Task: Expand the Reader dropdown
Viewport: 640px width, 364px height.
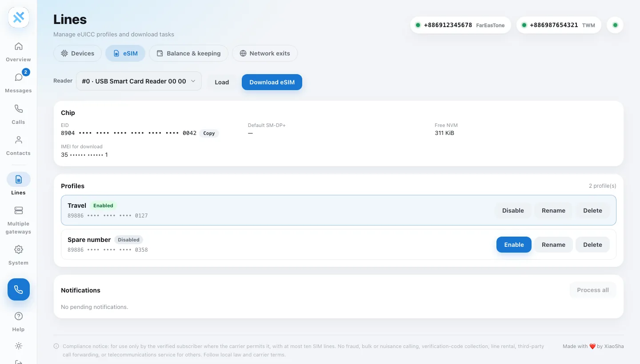Action: pyautogui.click(x=139, y=81)
